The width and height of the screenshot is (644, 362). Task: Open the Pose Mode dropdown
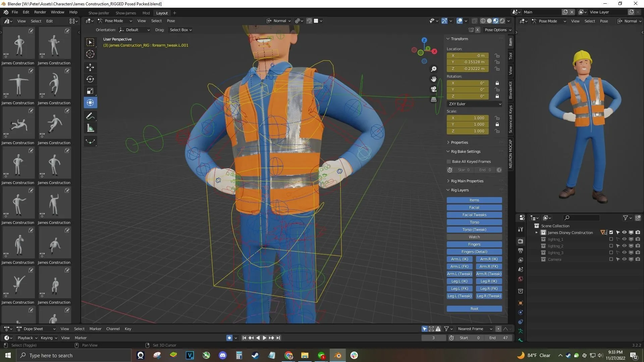[114, 21]
